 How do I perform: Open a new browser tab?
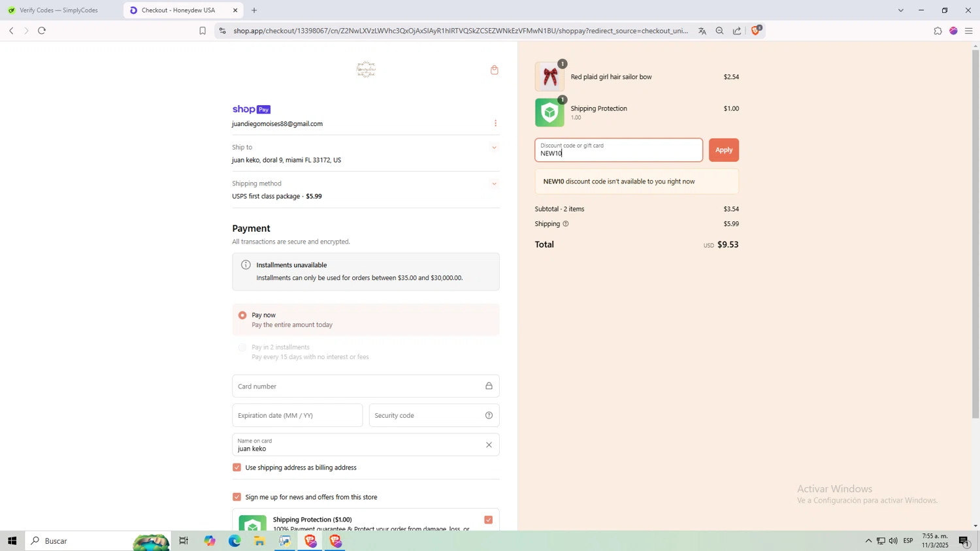coord(254,10)
